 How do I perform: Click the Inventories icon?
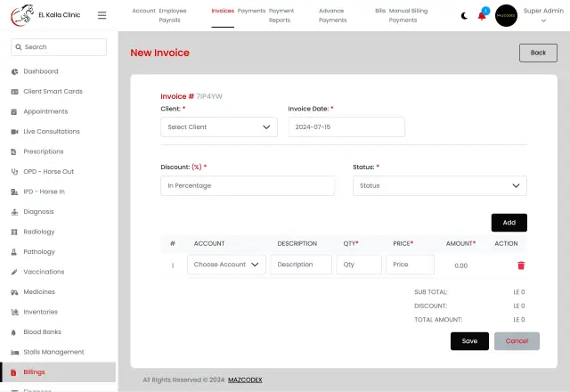14,312
